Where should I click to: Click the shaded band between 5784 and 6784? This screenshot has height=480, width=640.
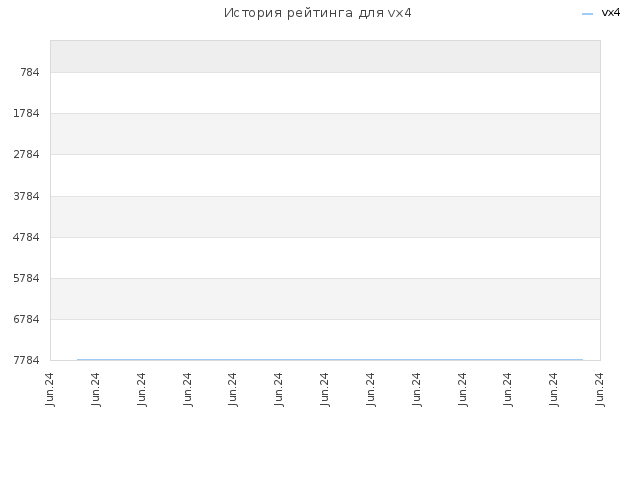tap(325, 299)
